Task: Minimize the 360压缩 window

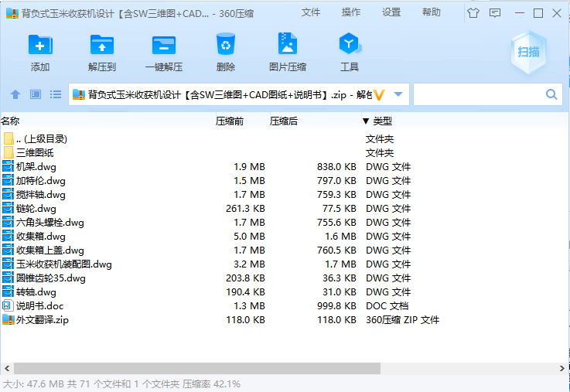Action: [520, 13]
